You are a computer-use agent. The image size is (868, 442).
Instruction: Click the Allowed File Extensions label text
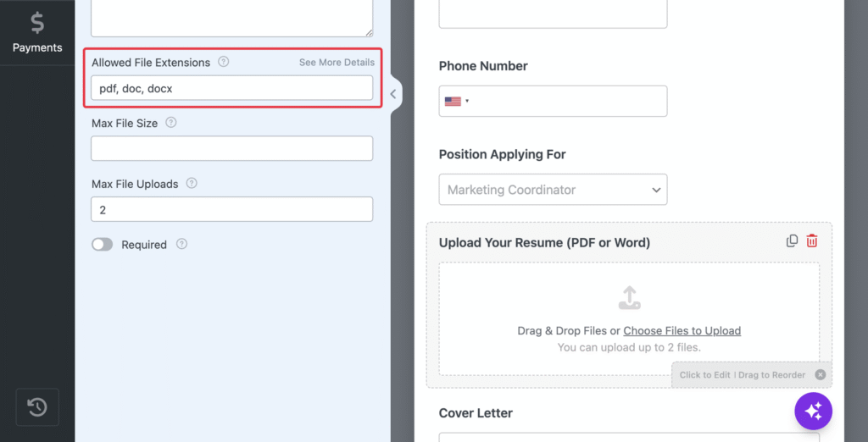[x=151, y=63]
